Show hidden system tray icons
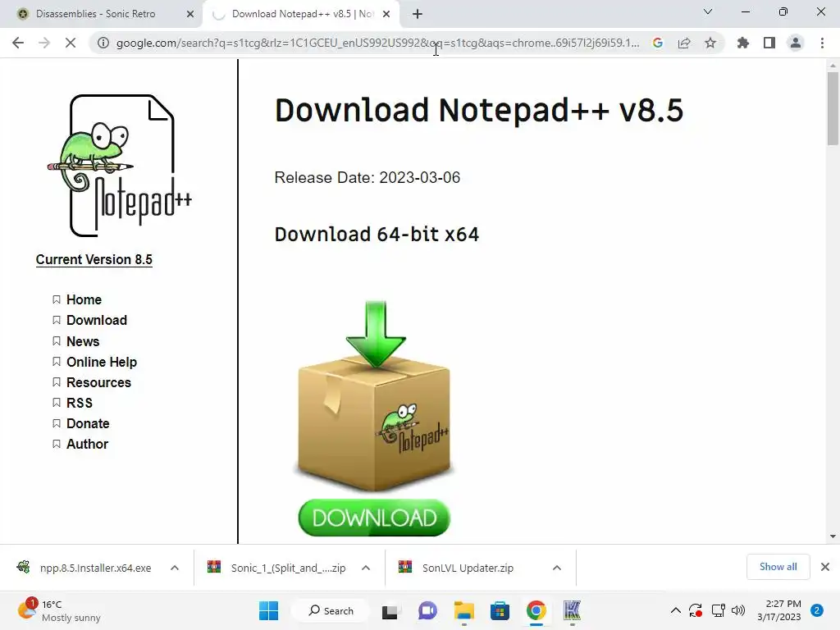This screenshot has height=630, width=840. 676,610
